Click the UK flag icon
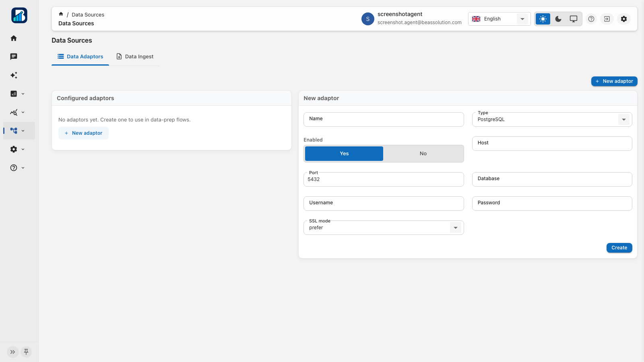This screenshot has height=362, width=644. pos(476,19)
